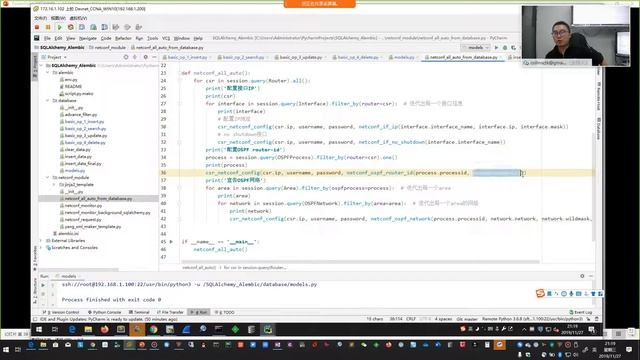Open the Tools menu
Viewport: 640px width, 360px height.
tap(153, 38)
